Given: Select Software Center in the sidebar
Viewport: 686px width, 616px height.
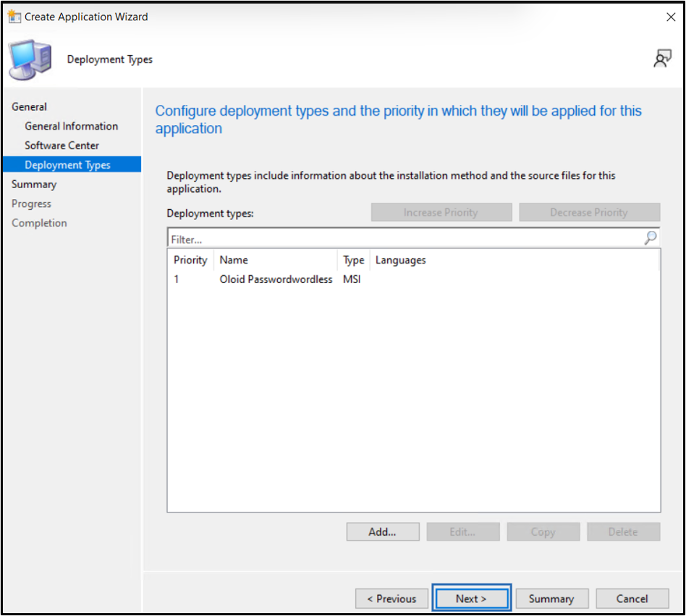Looking at the screenshot, I should point(62,145).
